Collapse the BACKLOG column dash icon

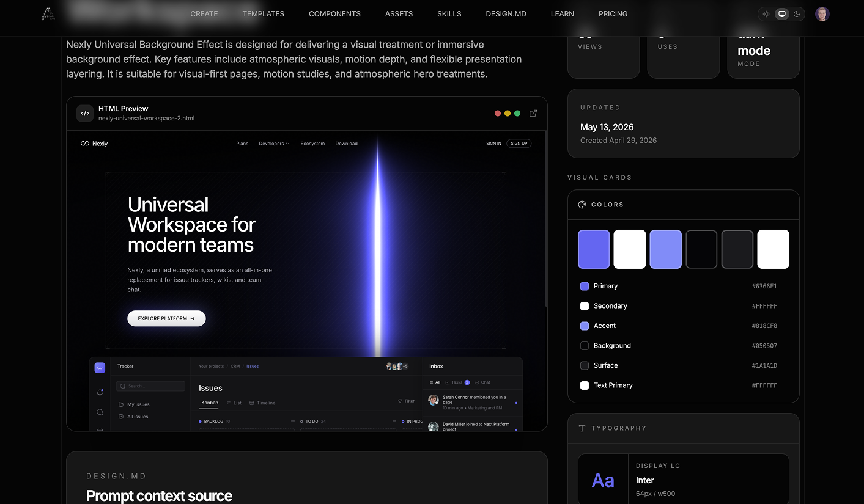pyautogui.click(x=293, y=421)
